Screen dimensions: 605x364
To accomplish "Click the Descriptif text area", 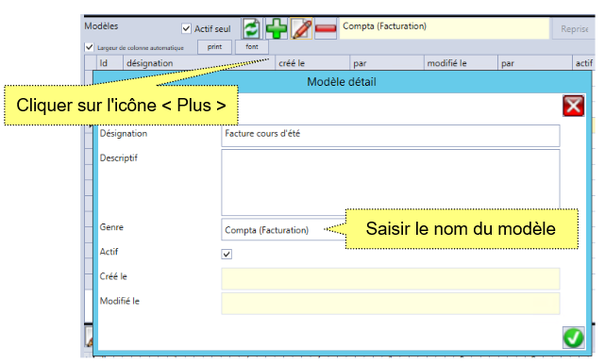I will (391, 182).
